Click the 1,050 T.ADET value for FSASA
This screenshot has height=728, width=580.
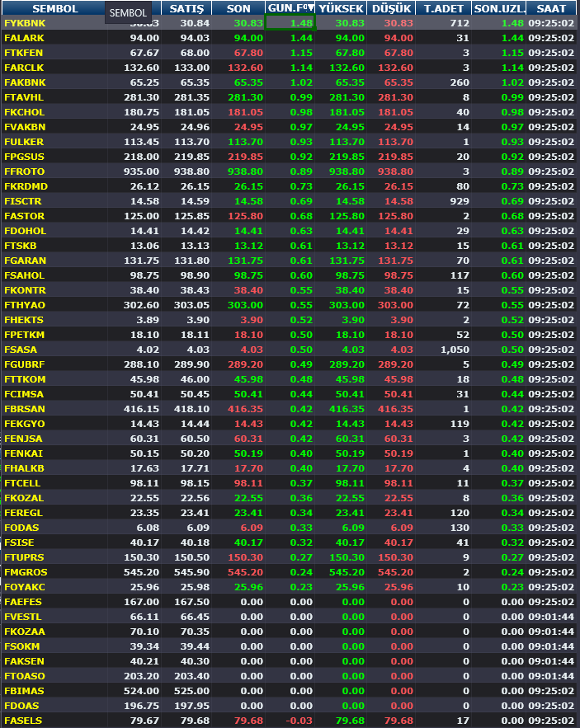[455, 350]
